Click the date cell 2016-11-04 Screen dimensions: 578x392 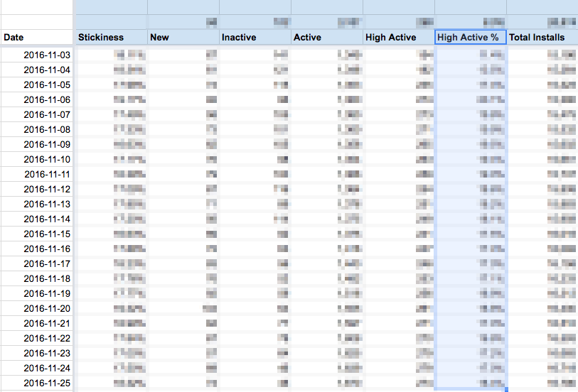tap(37, 70)
